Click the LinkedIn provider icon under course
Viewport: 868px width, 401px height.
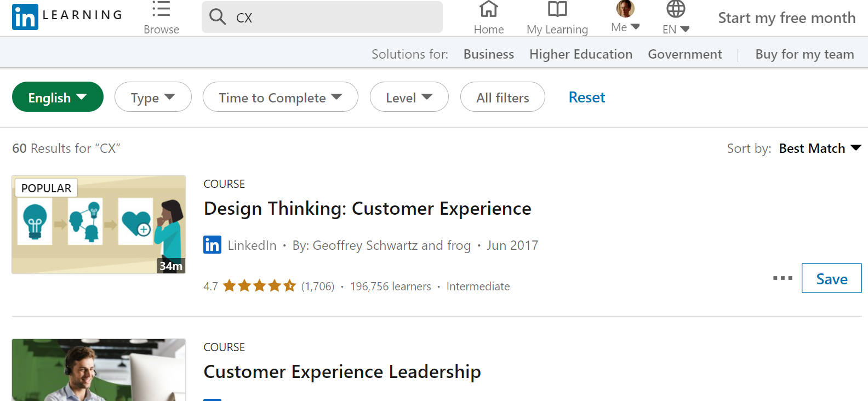point(212,245)
